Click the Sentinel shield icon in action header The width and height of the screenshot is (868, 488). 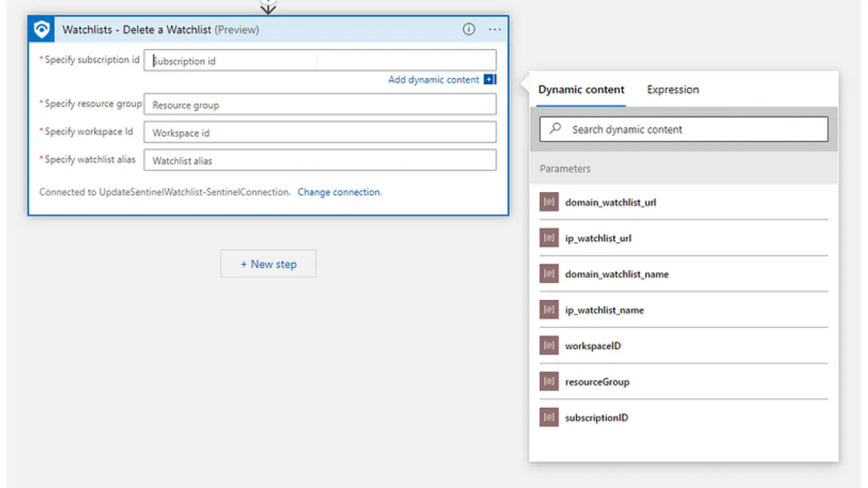point(41,29)
